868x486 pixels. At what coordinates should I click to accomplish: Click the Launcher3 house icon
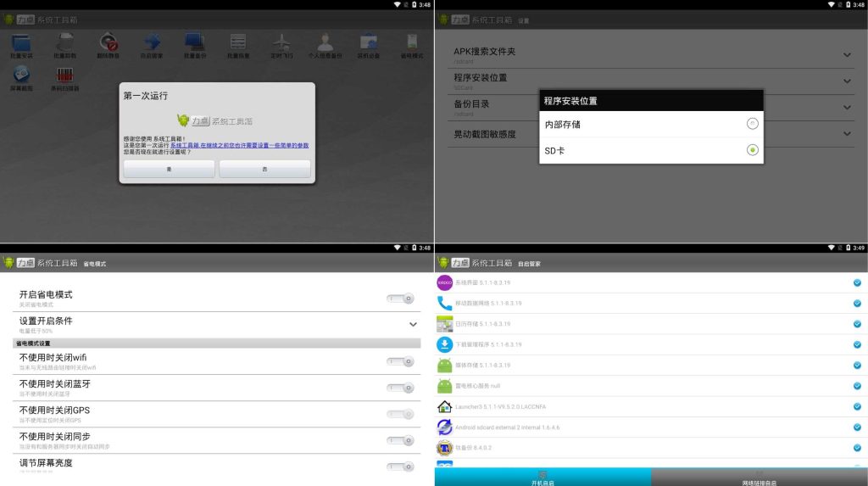444,407
